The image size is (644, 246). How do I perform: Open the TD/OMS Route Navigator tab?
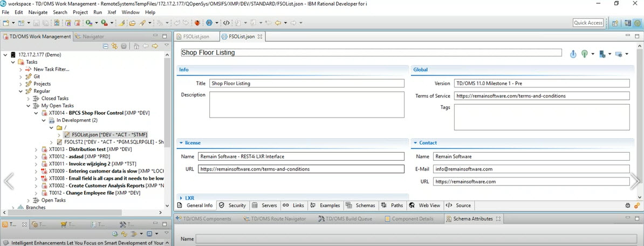click(275, 219)
